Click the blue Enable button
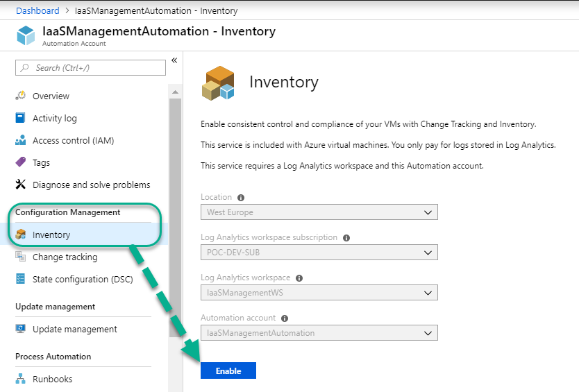Image resolution: width=579 pixels, height=392 pixels. (x=228, y=370)
